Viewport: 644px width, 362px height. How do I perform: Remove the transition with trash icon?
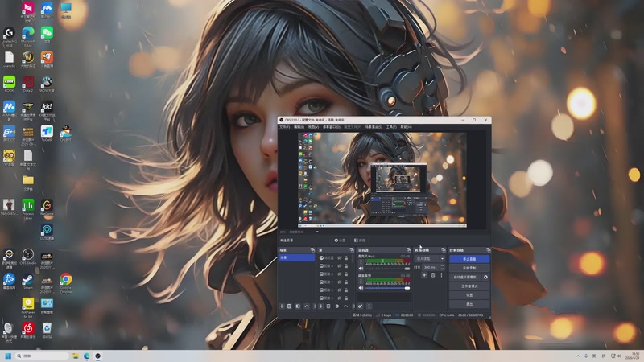tap(433, 275)
